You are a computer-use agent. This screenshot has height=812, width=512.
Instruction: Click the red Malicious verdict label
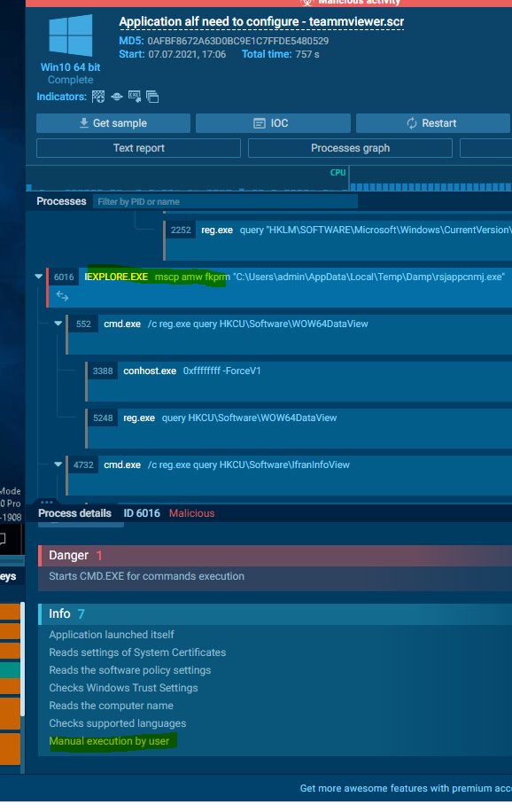pyautogui.click(x=191, y=513)
